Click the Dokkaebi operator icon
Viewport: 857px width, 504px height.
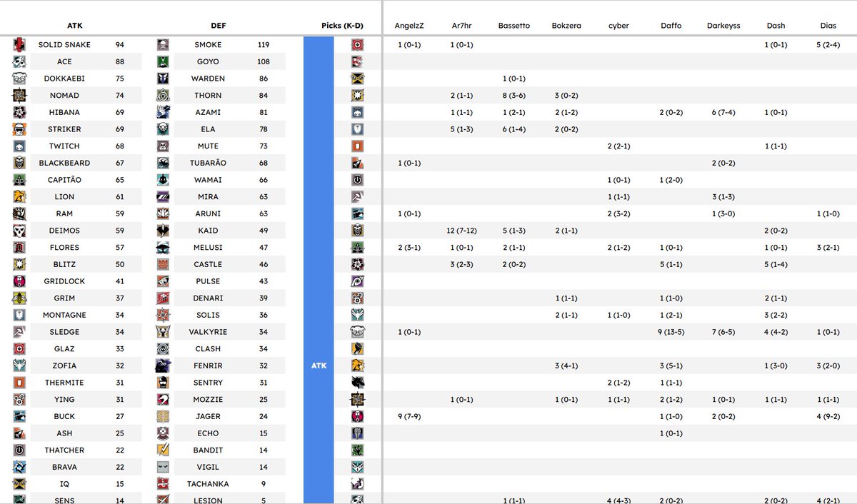coord(20,79)
